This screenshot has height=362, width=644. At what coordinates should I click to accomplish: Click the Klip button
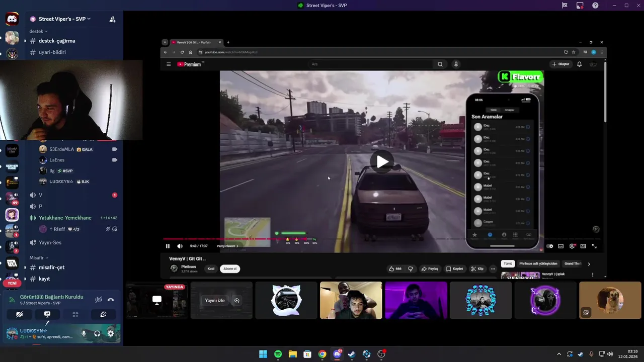pos(477,268)
